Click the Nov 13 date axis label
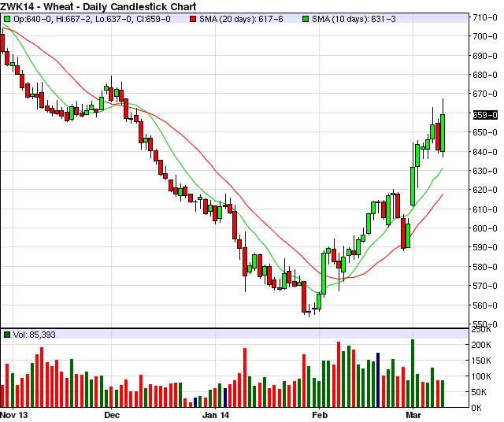This screenshot has width=504, height=422. click(x=14, y=415)
